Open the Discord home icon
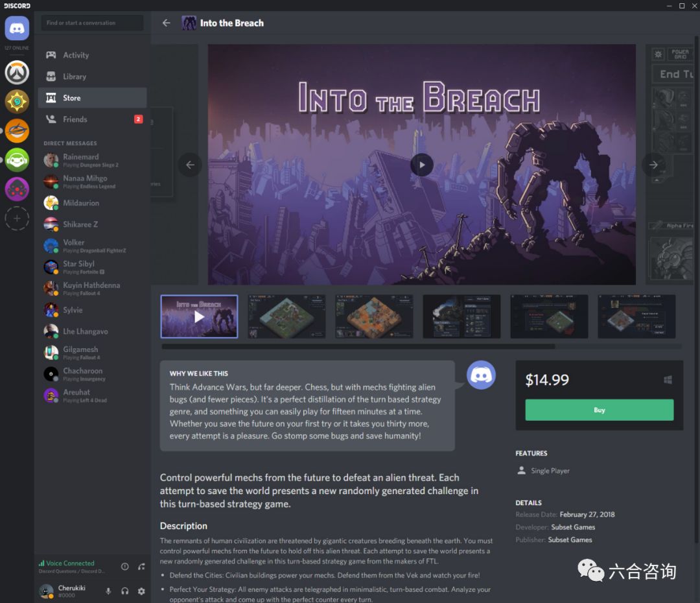700x603 pixels. tap(17, 28)
